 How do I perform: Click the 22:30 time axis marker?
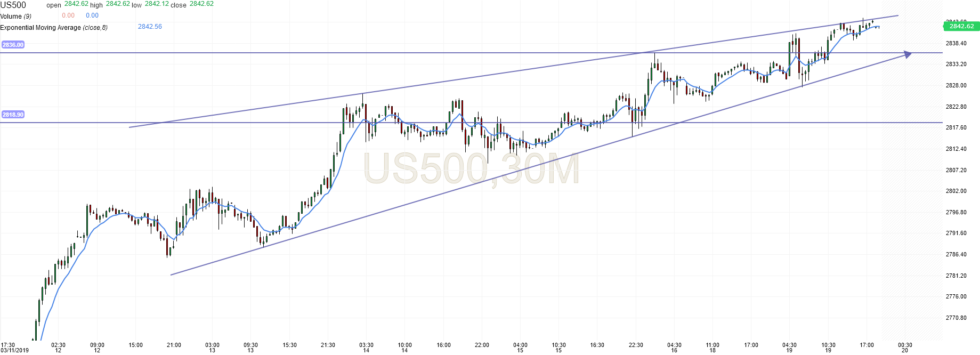pyautogui.click(x=636, y=345)
